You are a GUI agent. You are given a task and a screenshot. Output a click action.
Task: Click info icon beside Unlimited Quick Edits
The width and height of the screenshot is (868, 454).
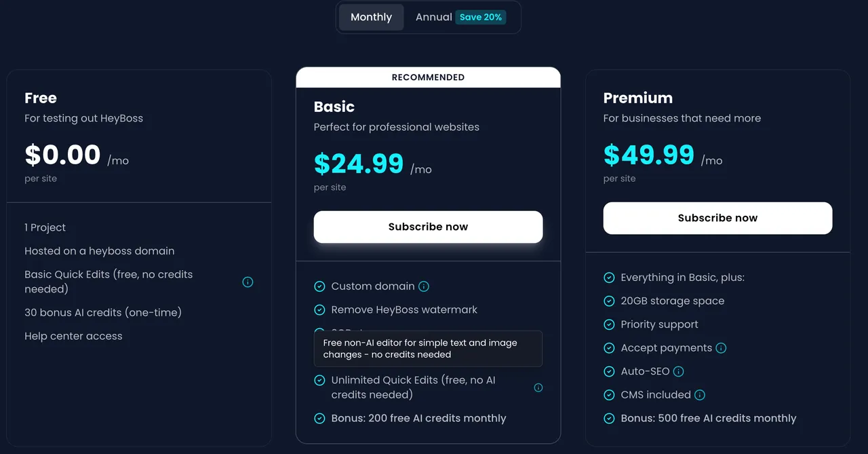point(538,387)
